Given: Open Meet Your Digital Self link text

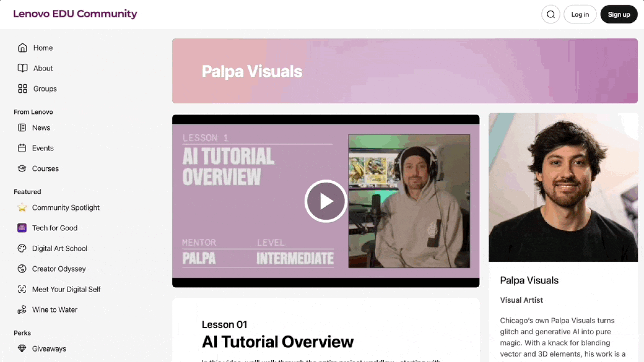Looking at the screenshot, I should [66, 289].
